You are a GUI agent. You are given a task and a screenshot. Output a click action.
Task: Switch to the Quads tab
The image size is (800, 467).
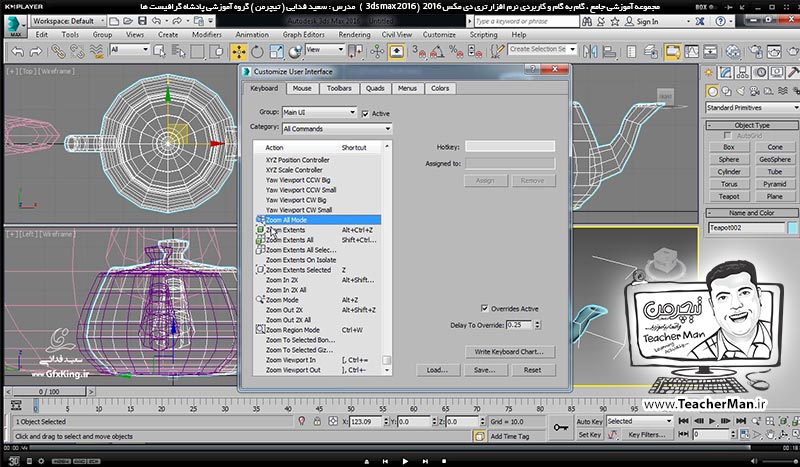(x=375, y=88)
